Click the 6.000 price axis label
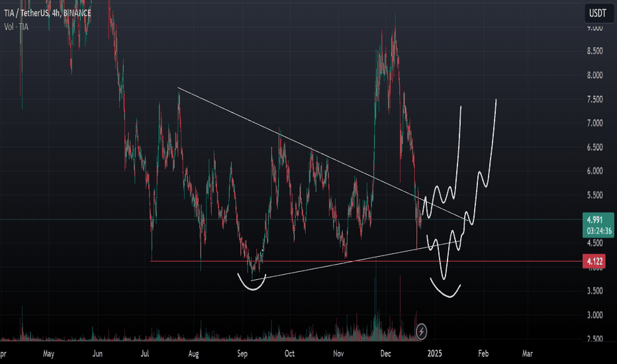This screenshot has width=617, height=364. tap(594, 171)
